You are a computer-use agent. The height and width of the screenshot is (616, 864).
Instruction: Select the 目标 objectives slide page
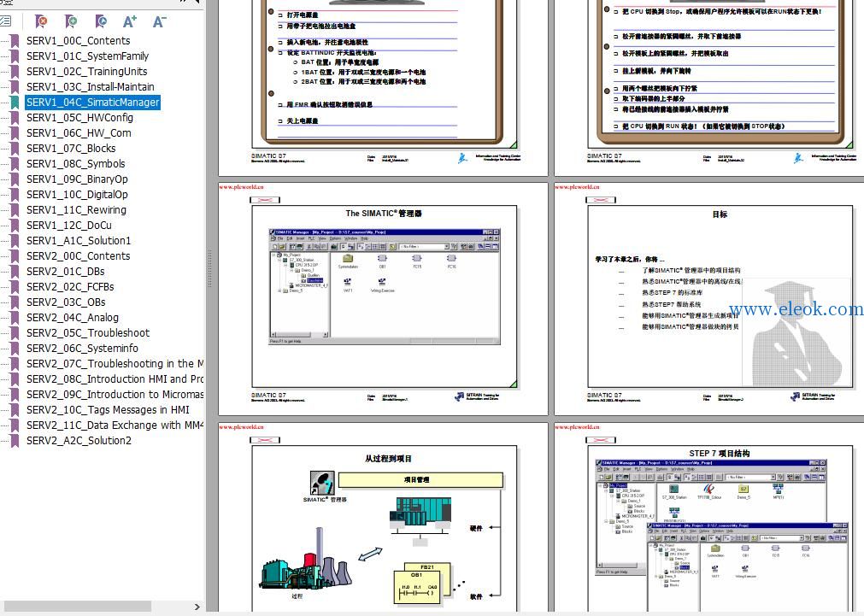point(709,299)
